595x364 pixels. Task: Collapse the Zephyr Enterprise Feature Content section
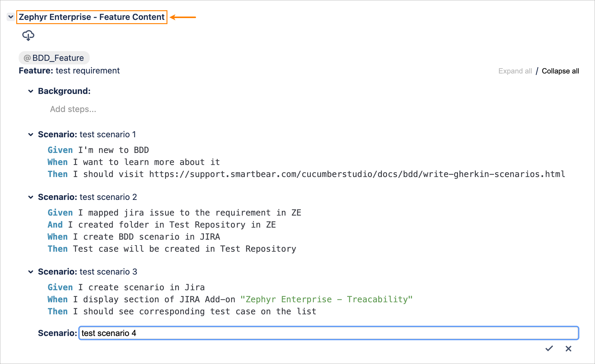click(11, 17)
